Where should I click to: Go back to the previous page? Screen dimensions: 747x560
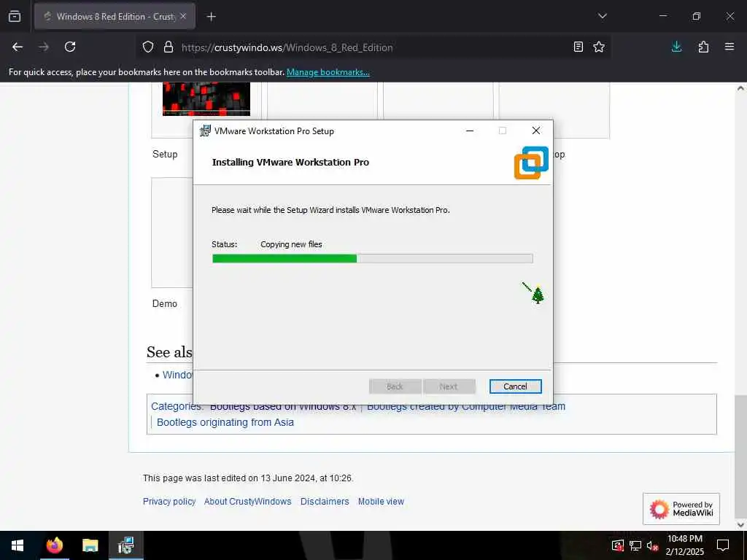(x=18, y=47)
